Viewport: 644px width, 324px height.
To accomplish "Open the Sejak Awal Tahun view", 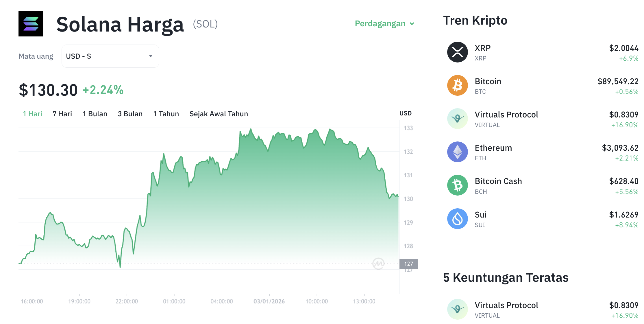I will tap(219, 114).
